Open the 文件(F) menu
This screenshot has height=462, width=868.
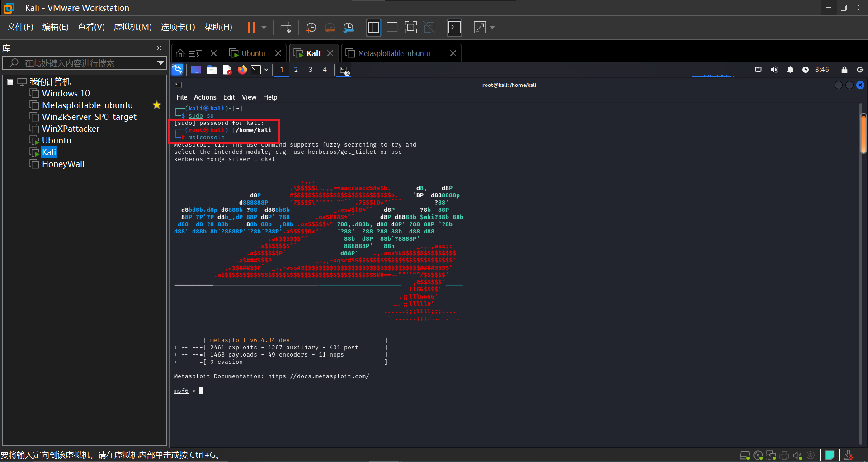tap(20, 27)
